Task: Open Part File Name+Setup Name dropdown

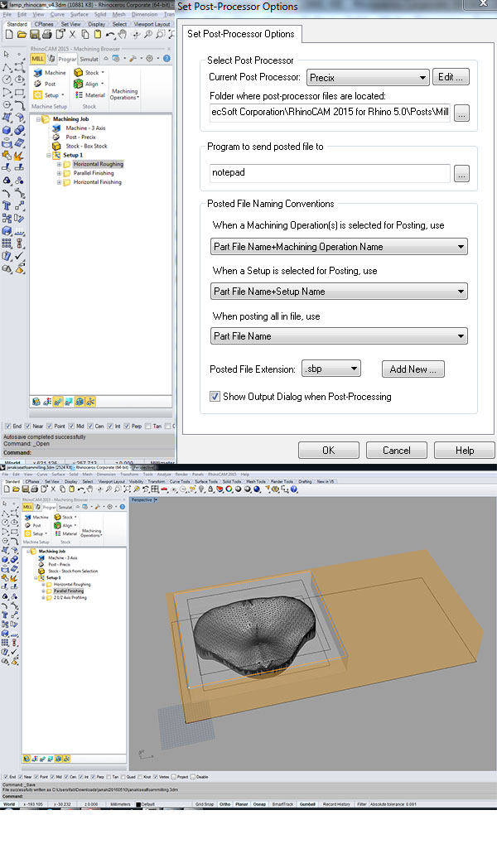Action: pyautogui.click(x=339, y=292)
